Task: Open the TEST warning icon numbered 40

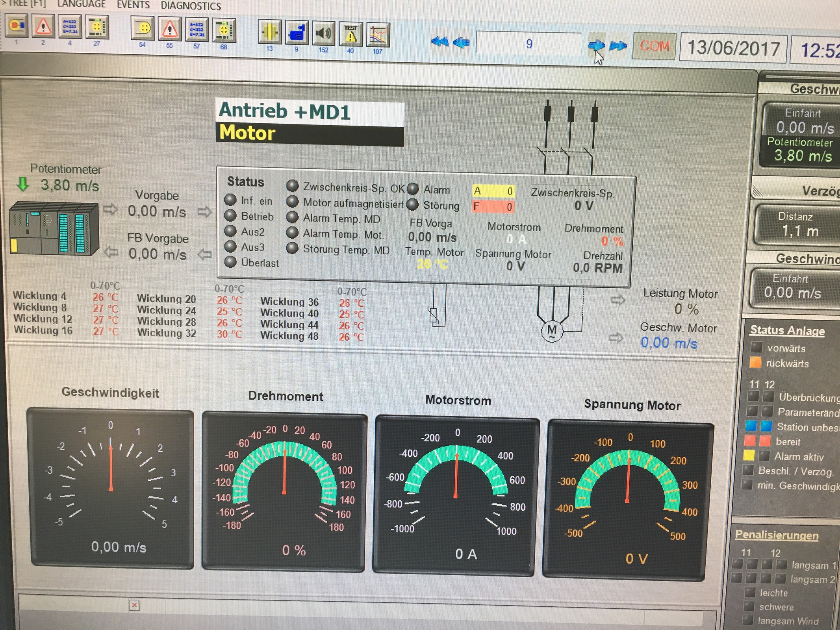Action: (350, 35)
